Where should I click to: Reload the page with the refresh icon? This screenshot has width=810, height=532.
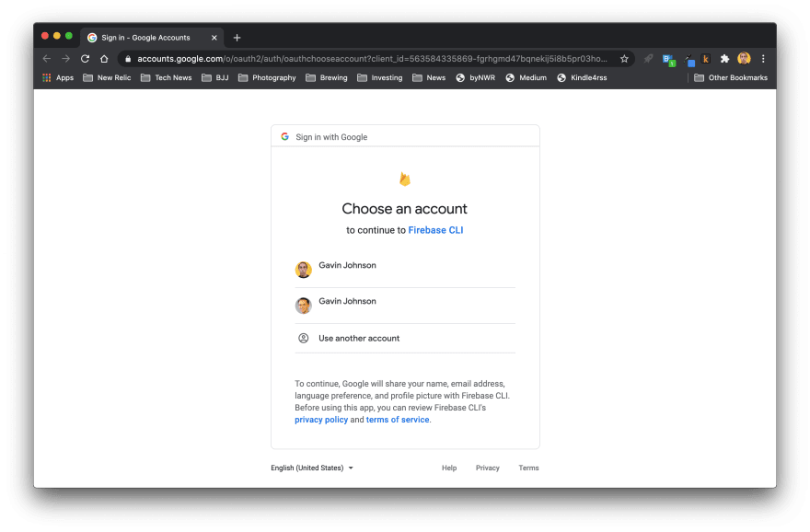(x=85, y=58)
